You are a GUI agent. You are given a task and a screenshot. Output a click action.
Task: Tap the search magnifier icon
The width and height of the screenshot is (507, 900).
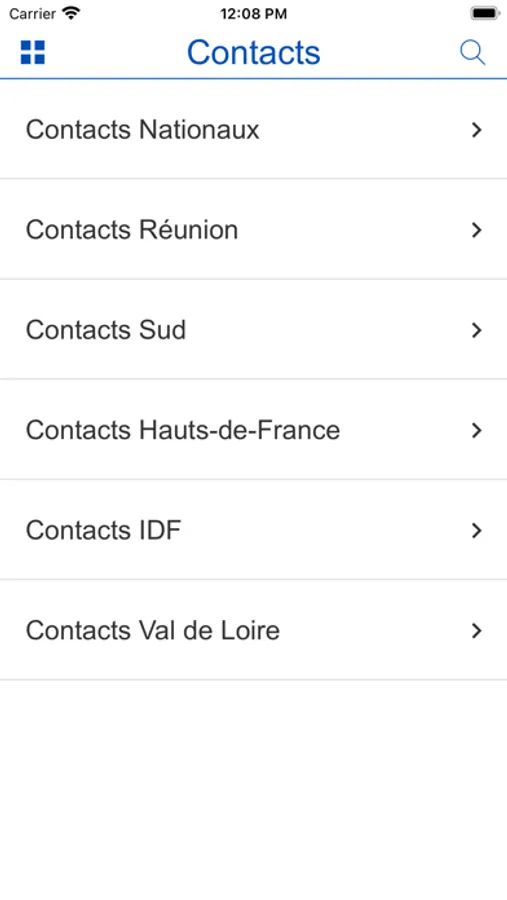coord(473,53)
